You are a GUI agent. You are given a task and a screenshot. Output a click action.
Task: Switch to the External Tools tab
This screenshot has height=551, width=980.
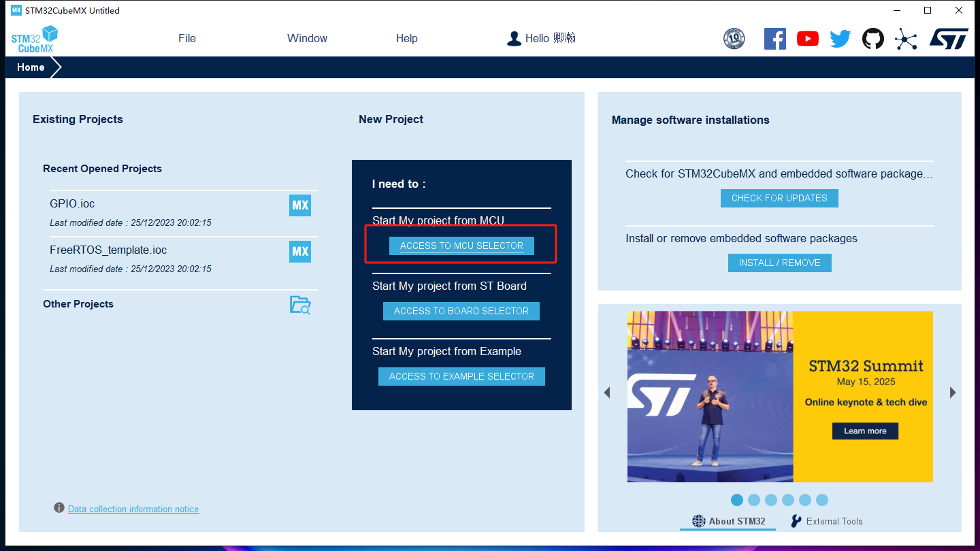point(826,521)
